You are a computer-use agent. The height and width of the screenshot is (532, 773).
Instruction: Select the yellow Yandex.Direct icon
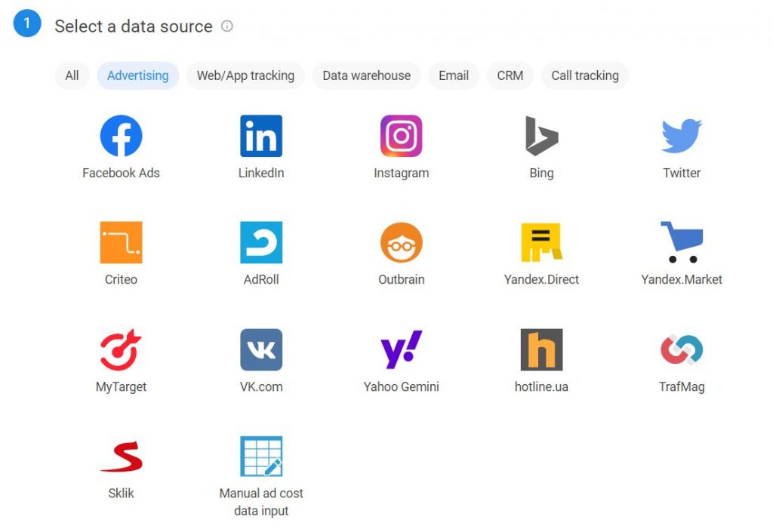click(x=541, y=242)
